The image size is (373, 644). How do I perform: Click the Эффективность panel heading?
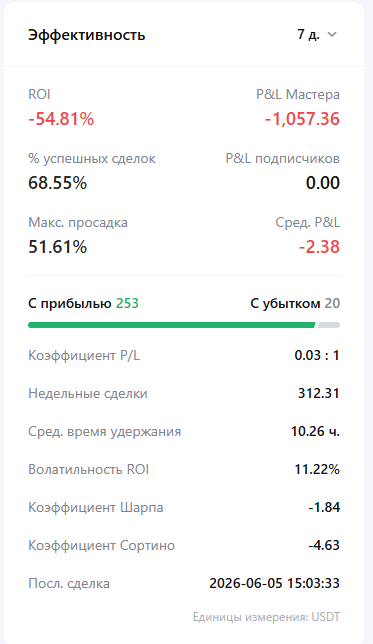pos(87,35)
